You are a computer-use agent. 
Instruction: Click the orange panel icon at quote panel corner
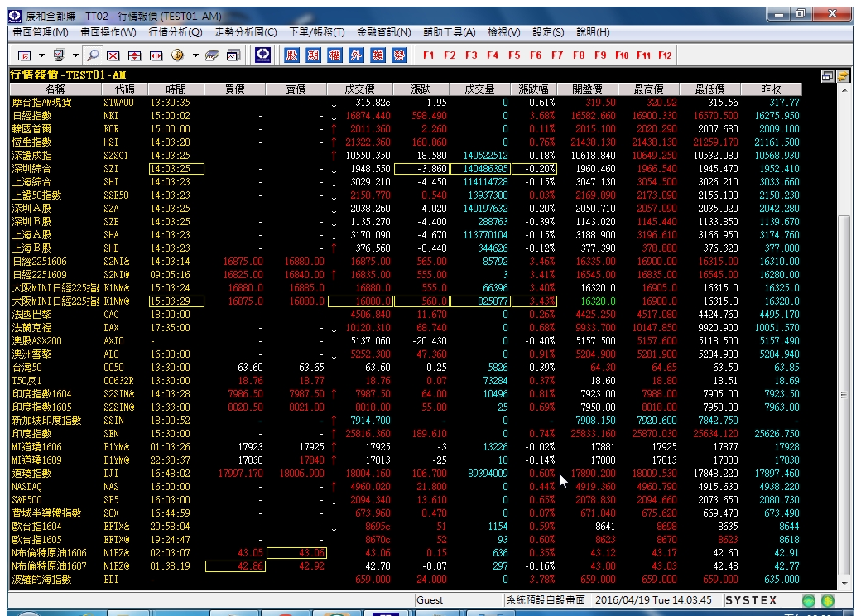[844, 76]
